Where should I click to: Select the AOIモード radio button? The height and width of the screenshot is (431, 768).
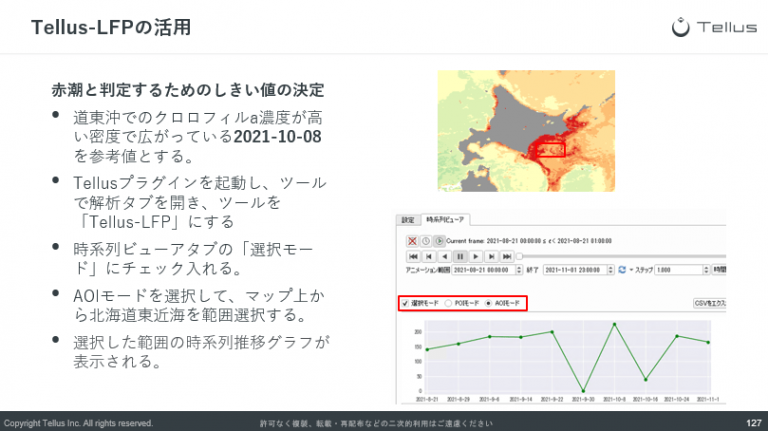point(488,304)
